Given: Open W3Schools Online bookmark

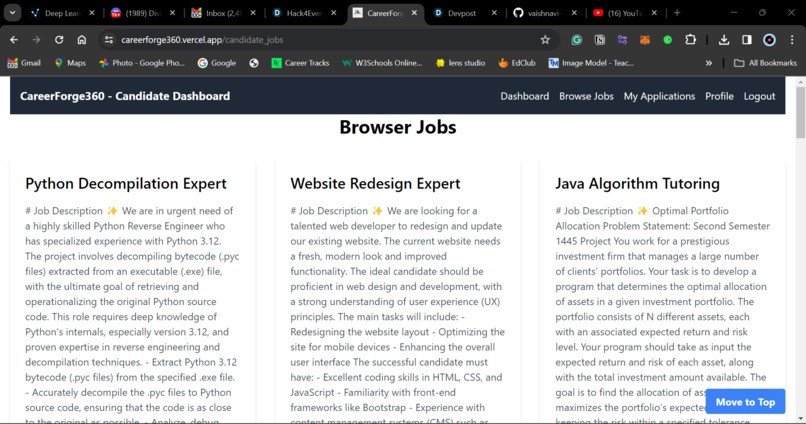Looking at the screenshot, I should tap(382, 63).
